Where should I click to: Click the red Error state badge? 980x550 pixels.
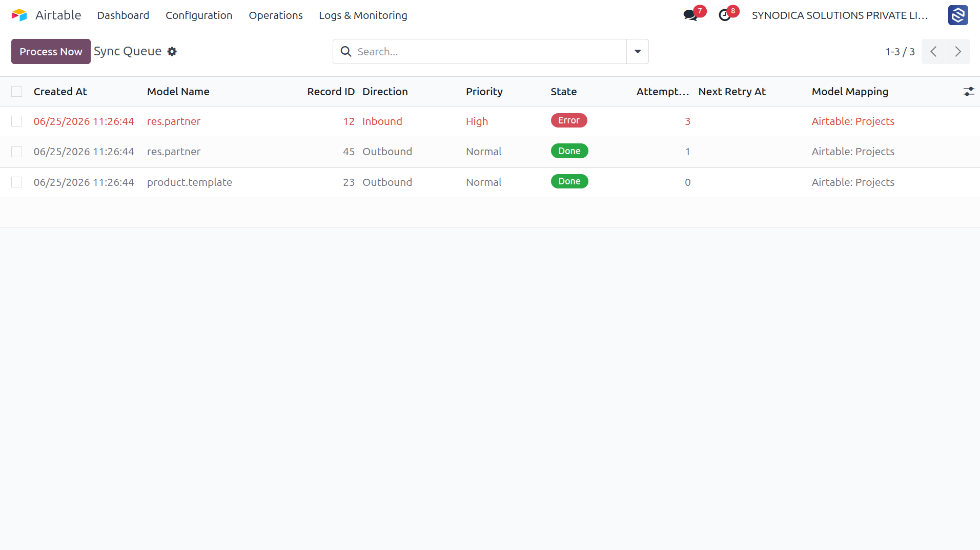569,120
